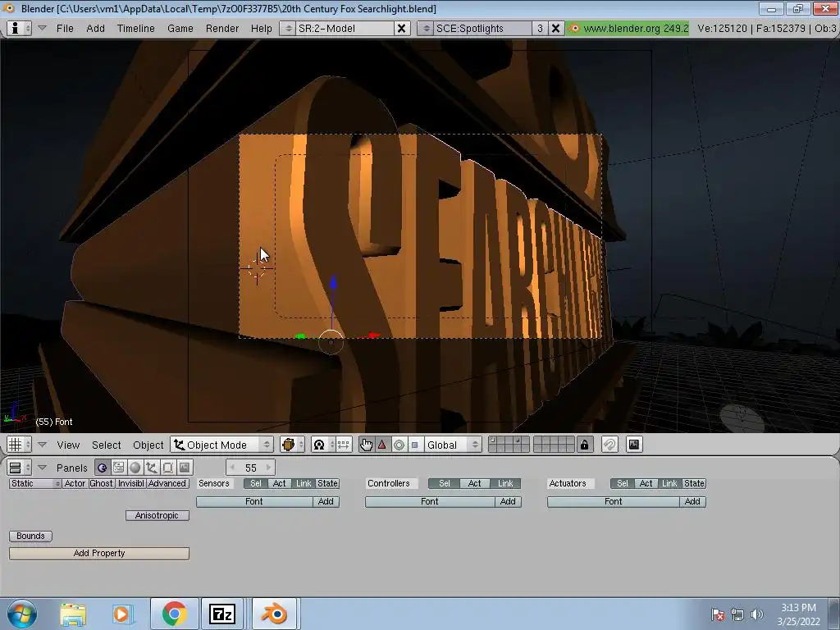Open the Object Mode dropdown
The height and width of the screenshot is (630, 840).
222,445
